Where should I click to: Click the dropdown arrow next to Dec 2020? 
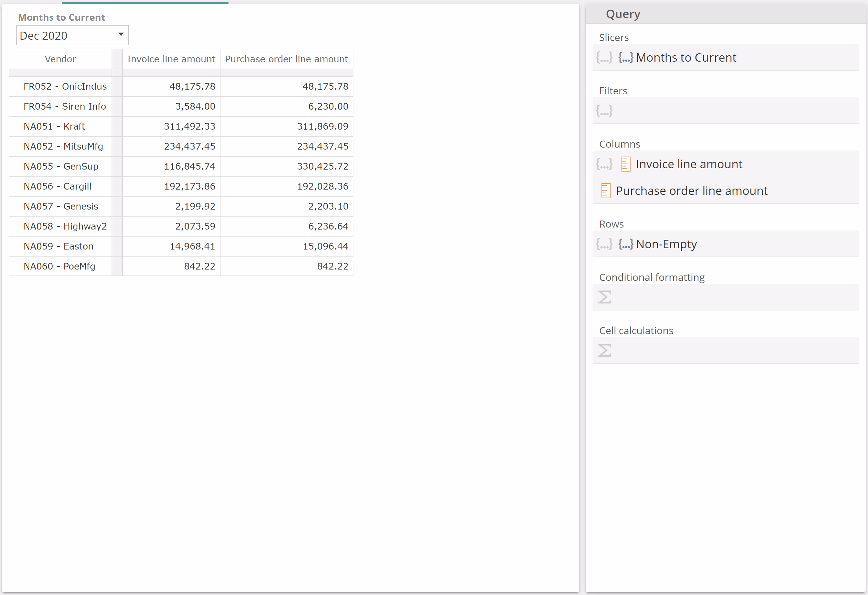[121, 35]
